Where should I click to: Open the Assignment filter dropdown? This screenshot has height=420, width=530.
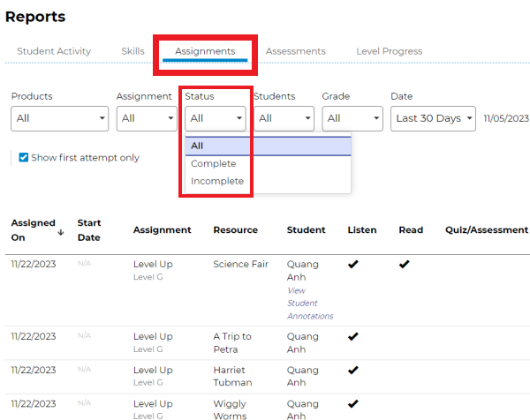[146, 118]
